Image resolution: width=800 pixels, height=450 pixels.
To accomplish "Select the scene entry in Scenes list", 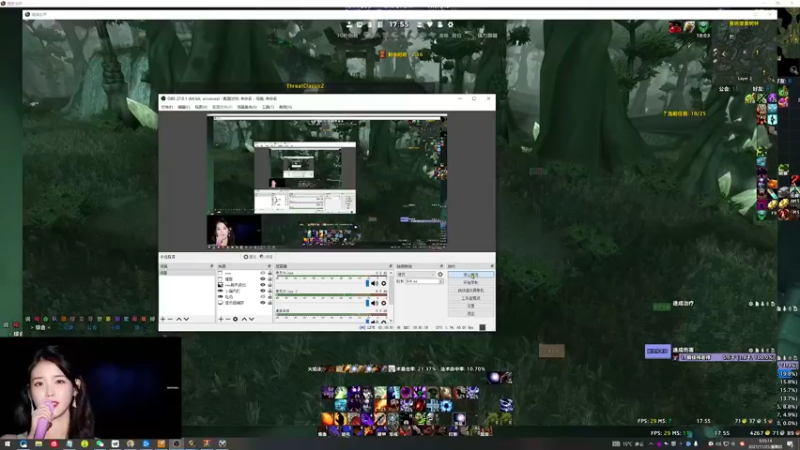I will tap(187, 273).
